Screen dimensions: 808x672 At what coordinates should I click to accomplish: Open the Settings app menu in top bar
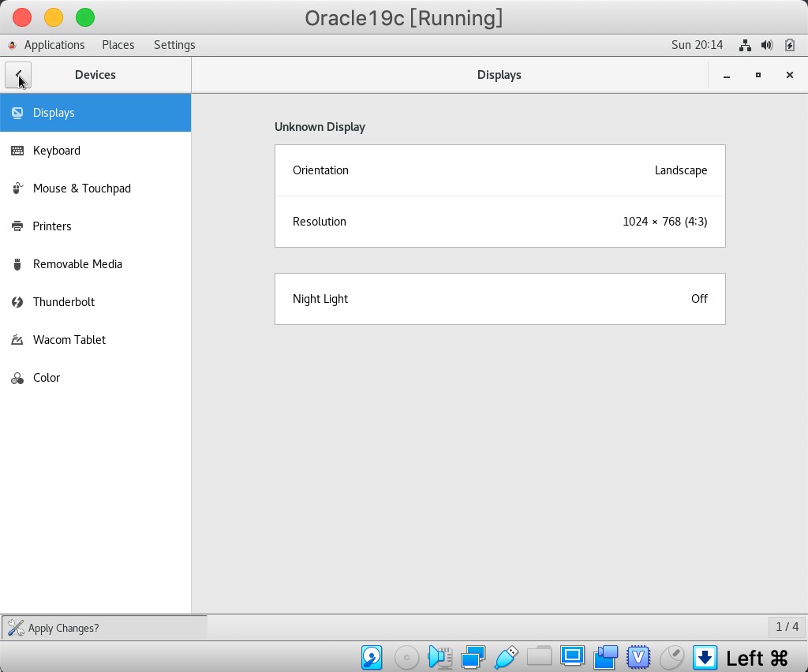tap(174, 45)
